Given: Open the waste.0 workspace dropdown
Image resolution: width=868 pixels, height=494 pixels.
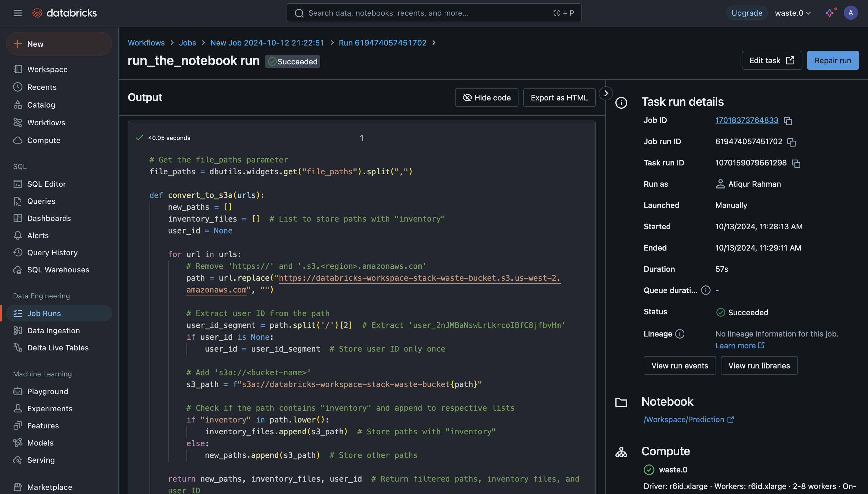Looking at the screenshot, I should click(x=793, y=13).
